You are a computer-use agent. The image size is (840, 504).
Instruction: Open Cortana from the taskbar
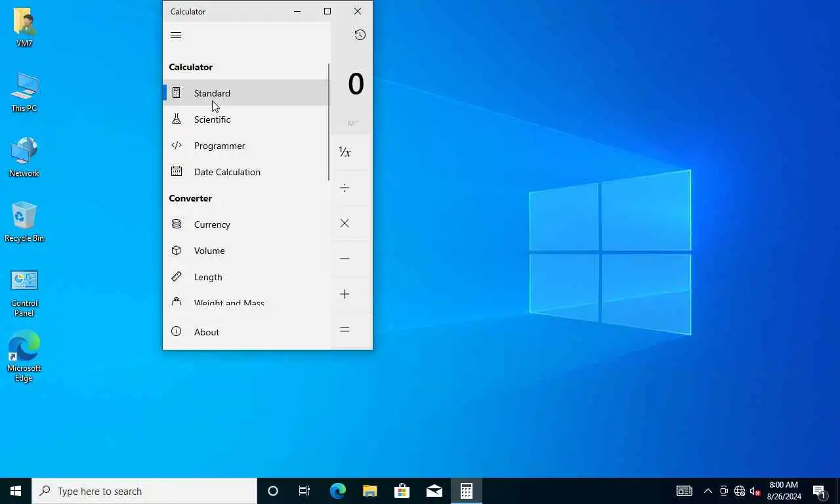[x=273, y=491]
